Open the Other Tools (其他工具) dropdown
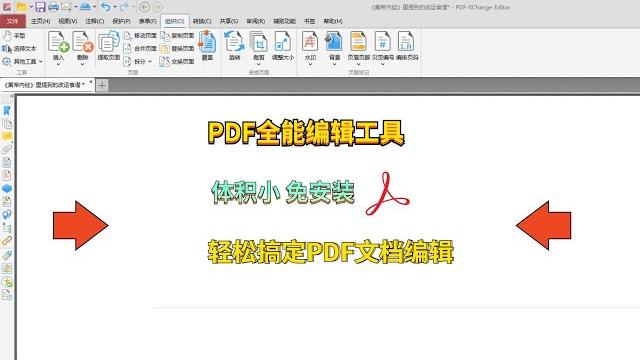Screen dimensions: 640x360 tap(22, 62)
